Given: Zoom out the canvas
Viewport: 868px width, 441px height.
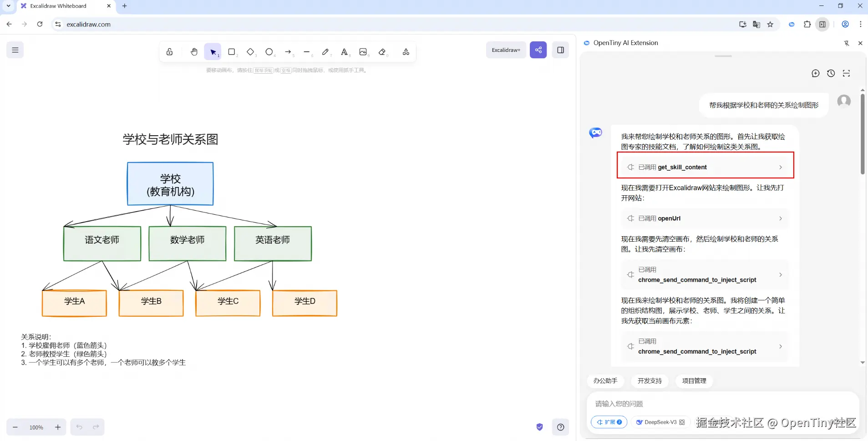Looking at the screenshot, I should coord(15,427).
